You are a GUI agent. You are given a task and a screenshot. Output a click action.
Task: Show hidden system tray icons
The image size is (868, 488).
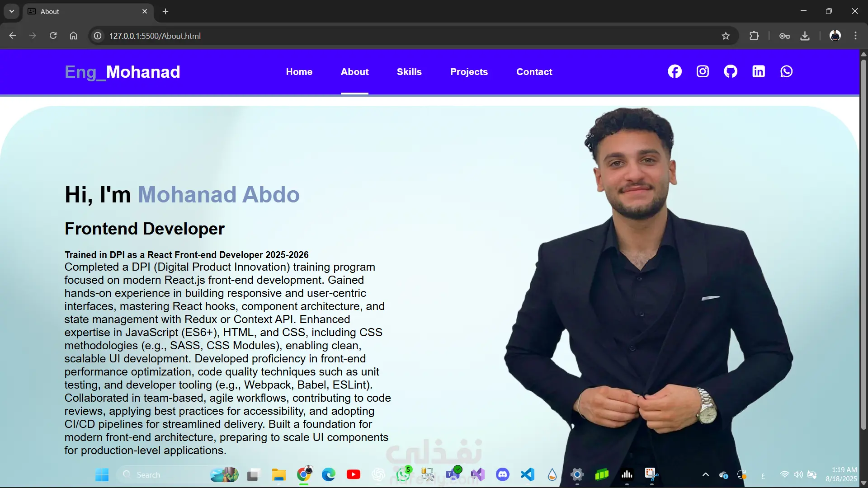(x=705, y=474)
